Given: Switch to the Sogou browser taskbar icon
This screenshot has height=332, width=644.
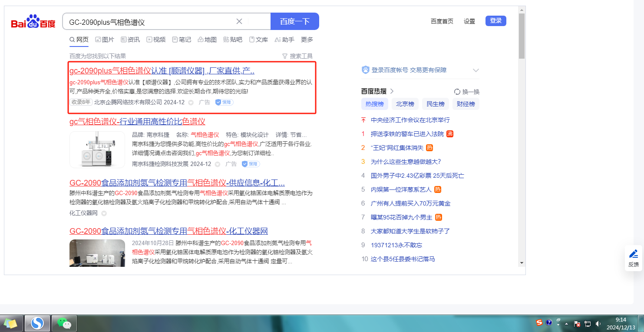Looking at the screenshot, I should [37, 323].
